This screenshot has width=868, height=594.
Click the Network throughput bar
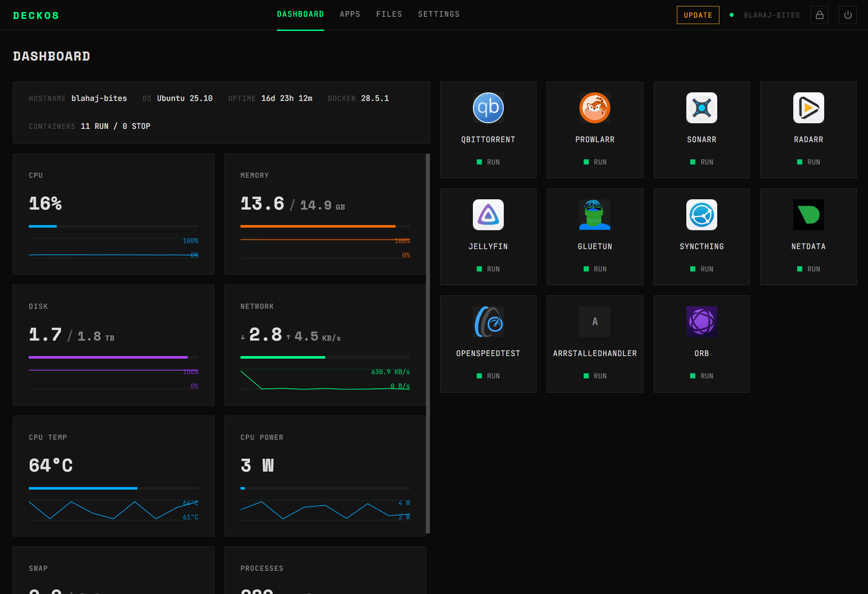[x=325, y=357]
